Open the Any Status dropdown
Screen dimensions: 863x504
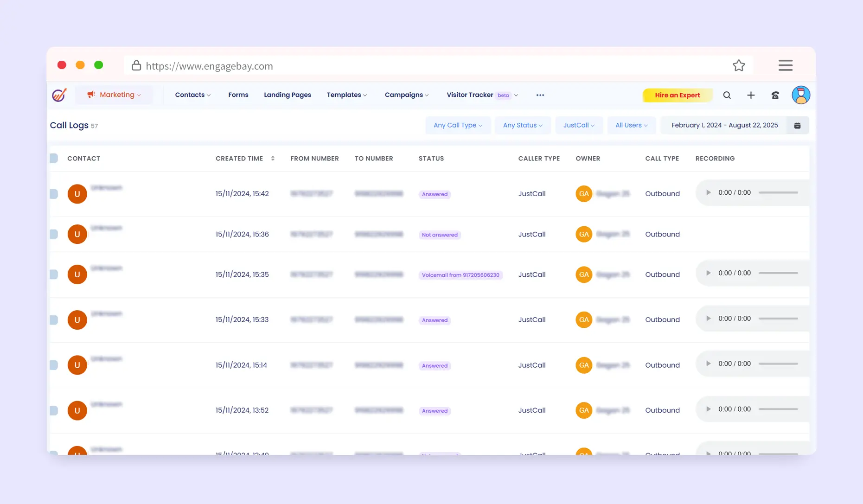[522, 125]
